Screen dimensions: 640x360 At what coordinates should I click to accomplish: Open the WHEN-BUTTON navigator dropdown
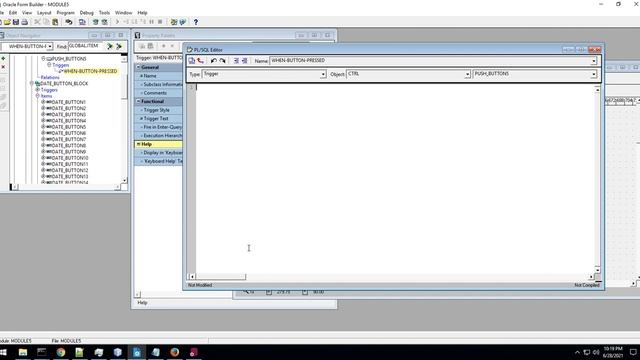click(x=50, y=47)
